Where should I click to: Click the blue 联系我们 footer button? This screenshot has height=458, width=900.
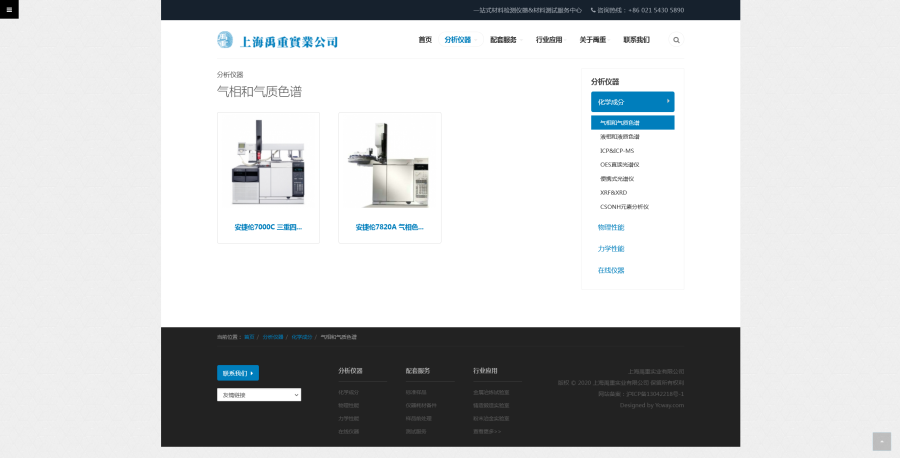click(237, 373)
